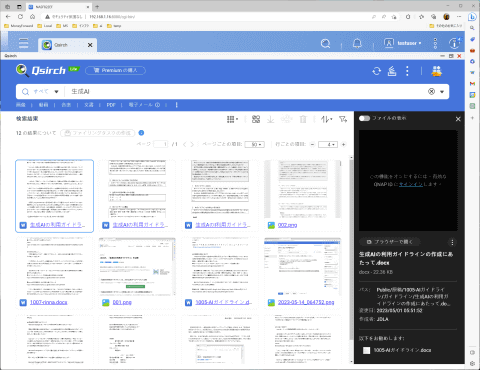Open the sort order dropdown
Screen dimensions: 480x370
tap(326, 119)
